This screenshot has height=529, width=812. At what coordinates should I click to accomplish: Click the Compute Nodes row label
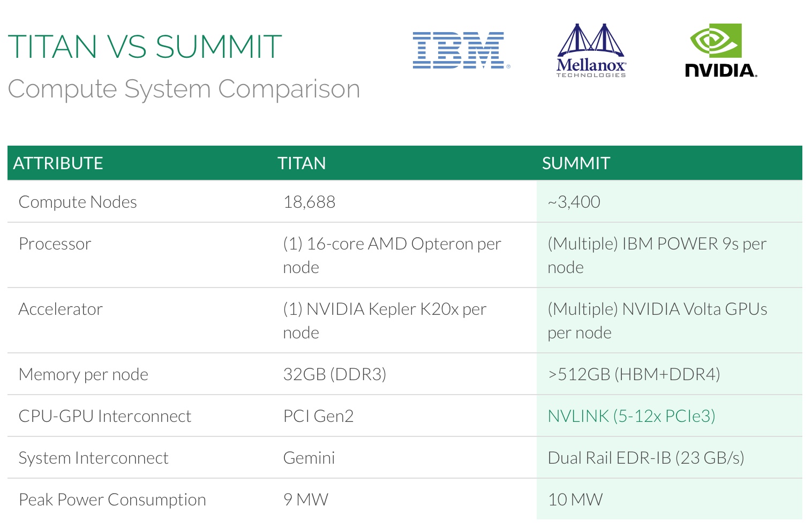(x=78, y=202)
